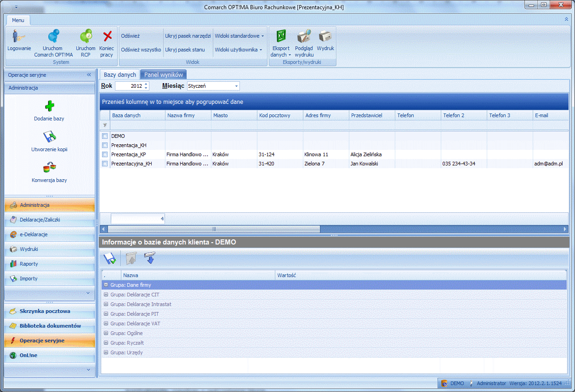Open the Eksport danych Excel icon
This screenshot has width=575, height=392.
(x=281, y=37)
